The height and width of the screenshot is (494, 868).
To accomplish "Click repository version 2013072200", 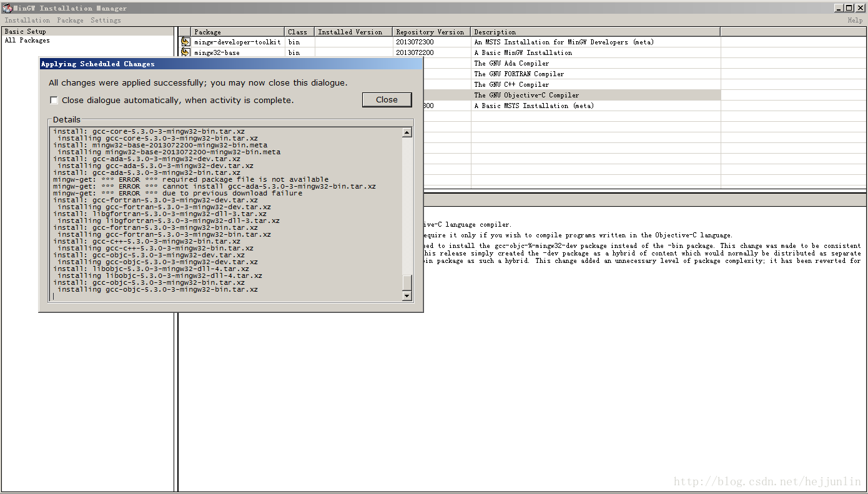I will [x=415, y=52].
